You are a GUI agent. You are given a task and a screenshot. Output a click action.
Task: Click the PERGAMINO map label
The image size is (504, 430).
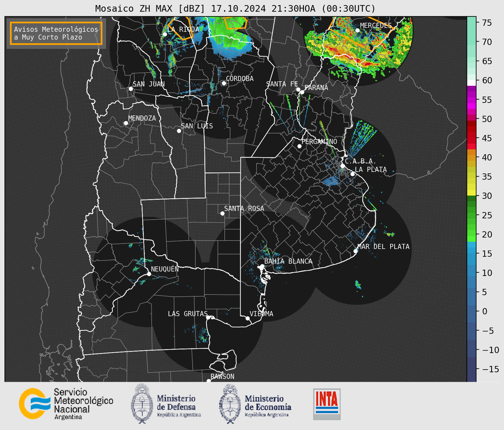click(x=319, y=142)
